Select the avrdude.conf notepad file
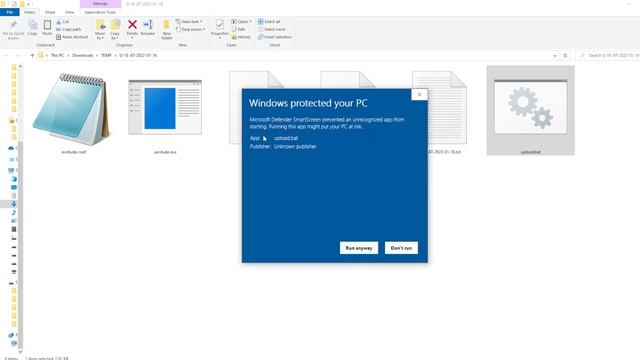 [73, 112]
